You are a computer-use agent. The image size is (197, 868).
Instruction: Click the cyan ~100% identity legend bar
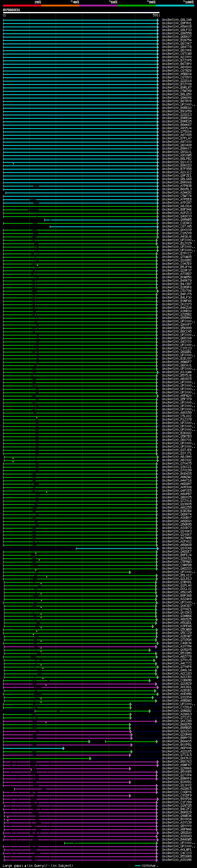coord(175,6)
